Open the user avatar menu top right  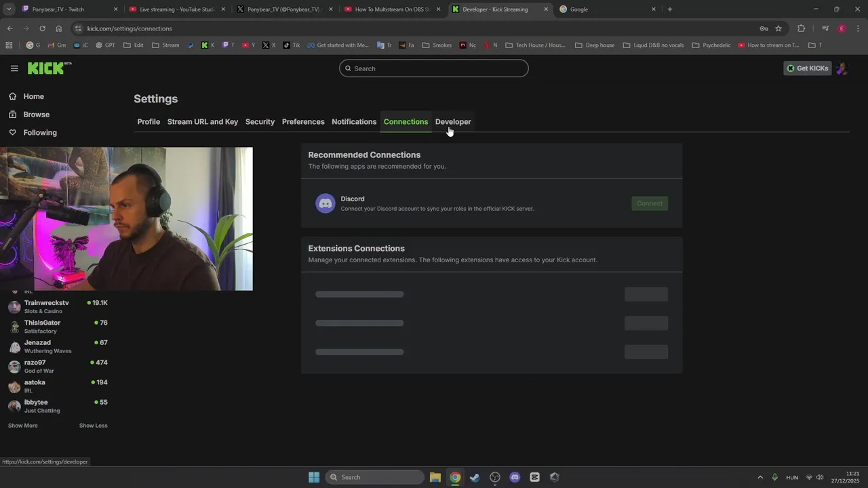842,68
